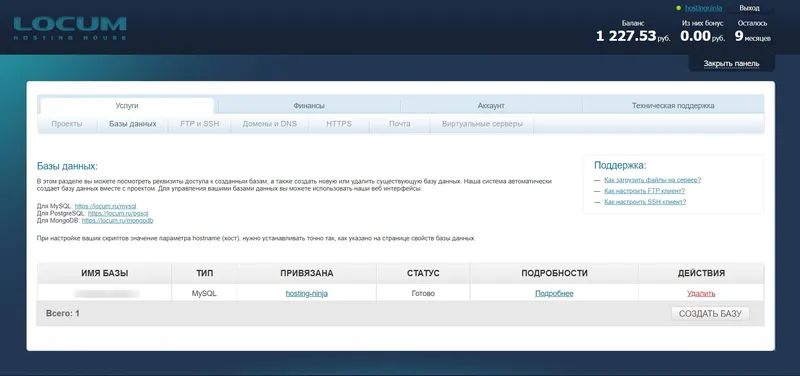Switch to the Финансы tab
This screenshot has height=376, width=800.
[x=309, y=106]
